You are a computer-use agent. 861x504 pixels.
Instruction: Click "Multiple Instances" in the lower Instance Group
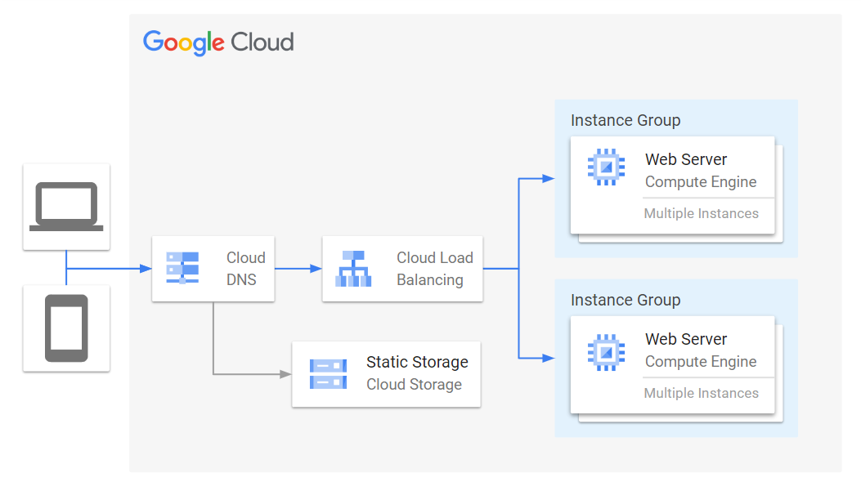[702, 393]
